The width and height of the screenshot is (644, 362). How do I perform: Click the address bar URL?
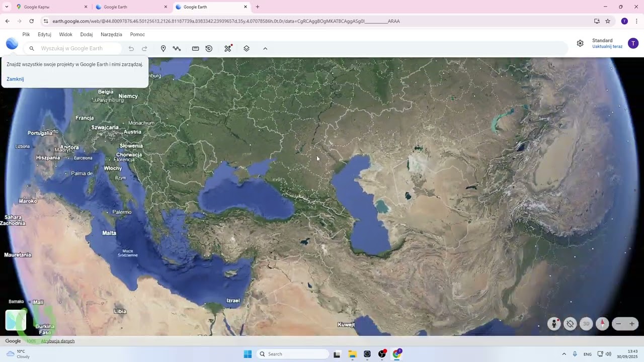[x=226, y=21]
